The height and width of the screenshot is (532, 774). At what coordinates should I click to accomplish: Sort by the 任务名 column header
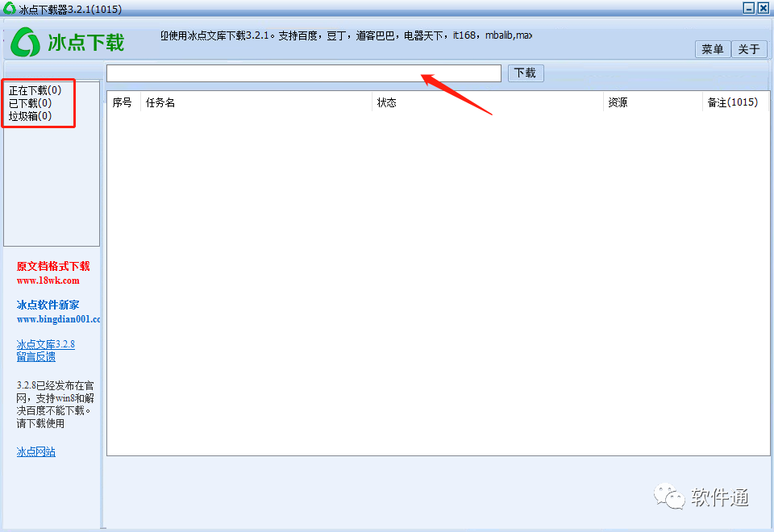click(256, 102)
